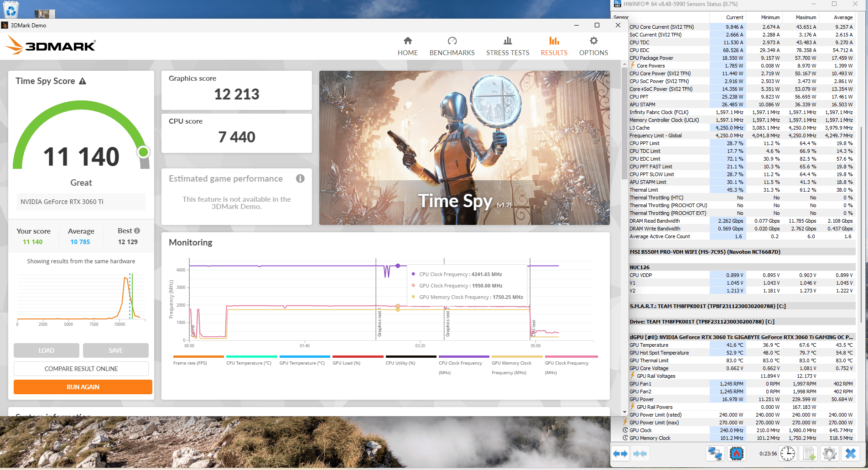This screenshot has width=868, height=470.
Task: Click HWiNFO network monitors icon
Action: click(x=715, y=454)
